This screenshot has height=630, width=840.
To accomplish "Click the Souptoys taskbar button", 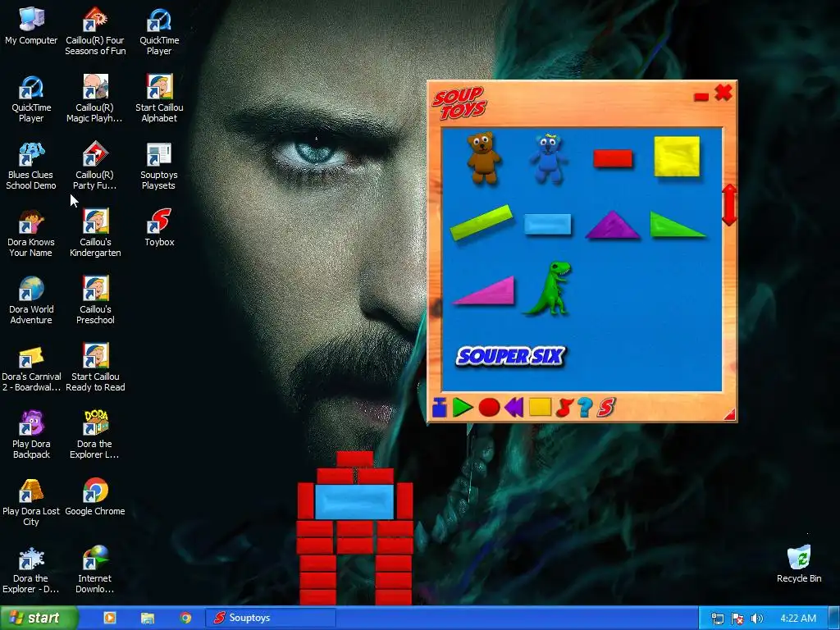I will coord(271,618).
